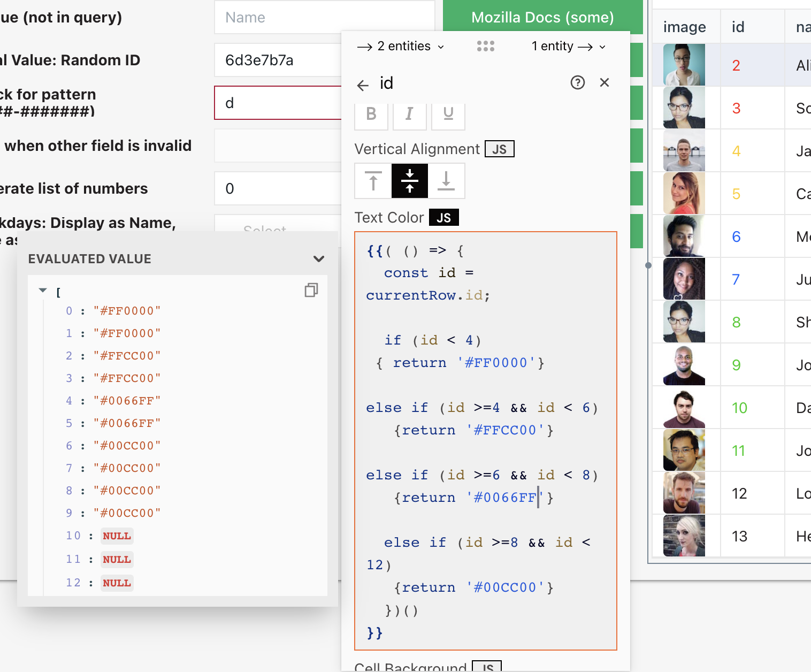Viewport: 811px width, 672px height.
Task: Collapse the Evaluated Value panel
Action: pyautogui.click(x=319, y=259)
